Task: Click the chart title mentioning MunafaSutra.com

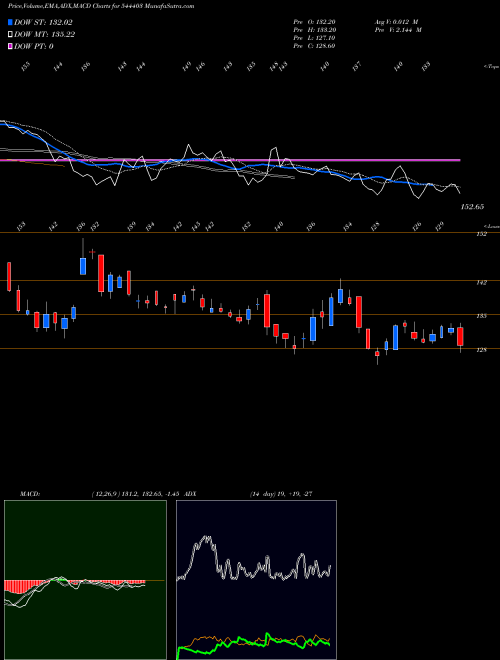Action: (x=101, y=6)
